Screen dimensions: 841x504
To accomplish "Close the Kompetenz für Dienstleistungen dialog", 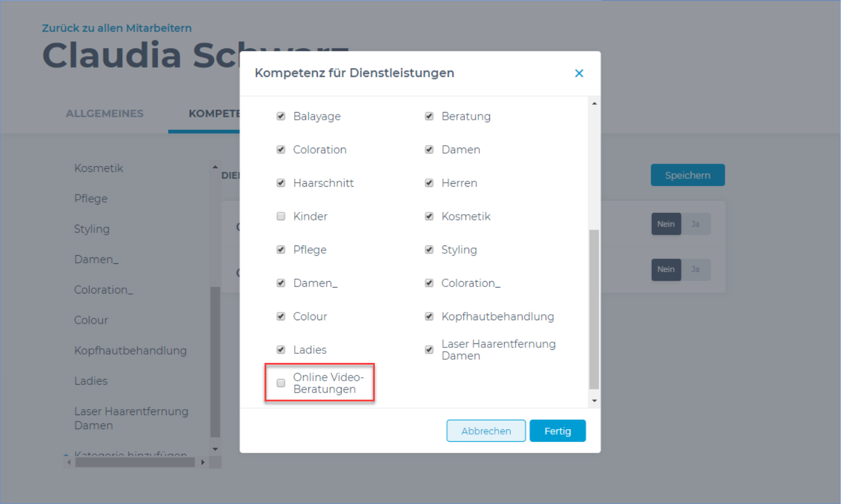I will pos(579,73).
